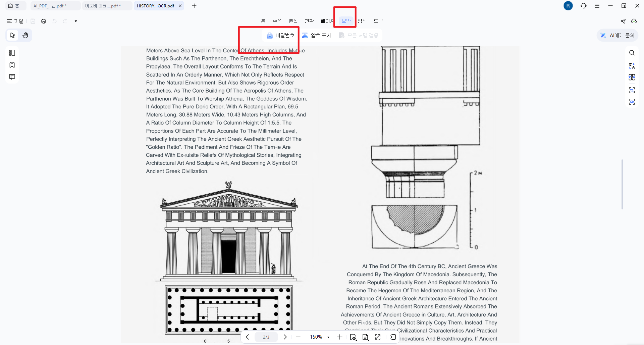Switch to AI_PDF document tab
This screenshot has width=644, height=345.
55,6
